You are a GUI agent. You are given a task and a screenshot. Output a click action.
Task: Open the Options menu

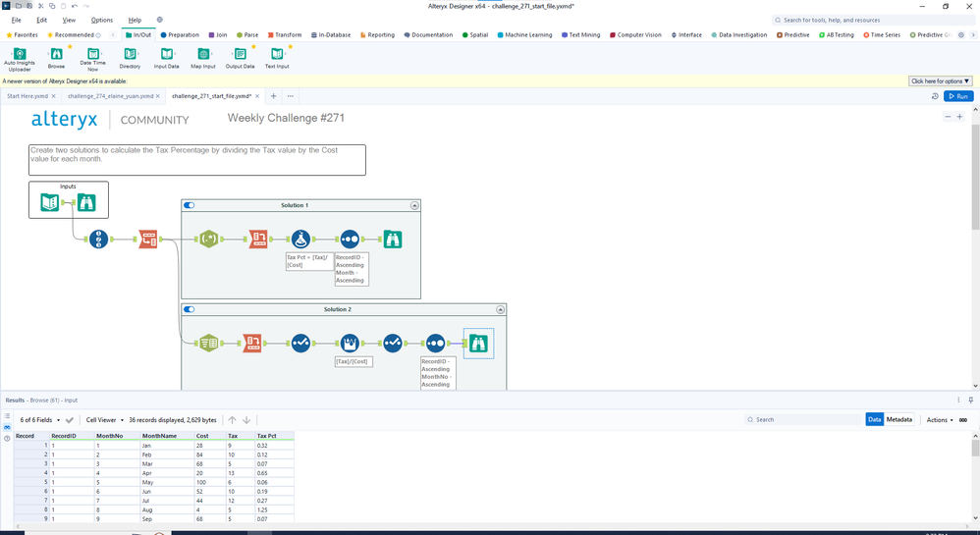102,20
